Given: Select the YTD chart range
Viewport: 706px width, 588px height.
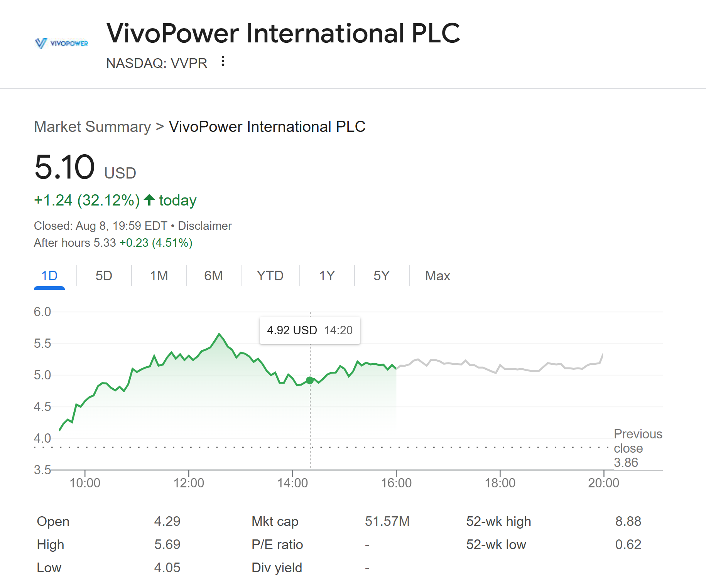Looking at the screenshot, I should click(270, 276).
